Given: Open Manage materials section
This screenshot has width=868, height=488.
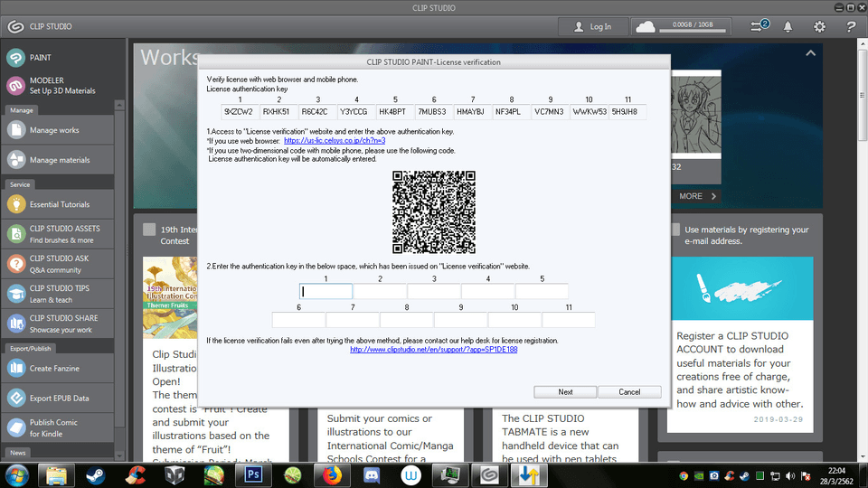Looking at the screenshot, I should (59, 160).
